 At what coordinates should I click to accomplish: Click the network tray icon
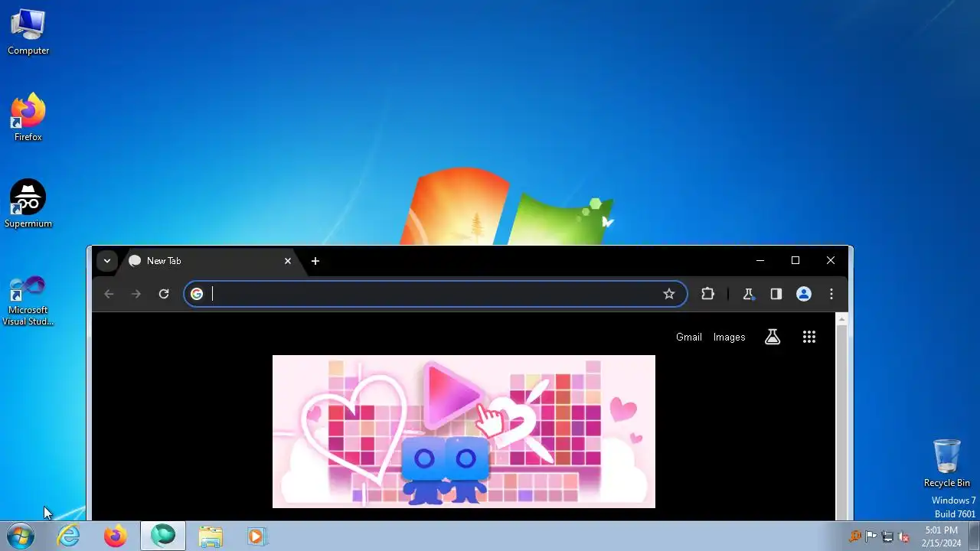point(888,536)
